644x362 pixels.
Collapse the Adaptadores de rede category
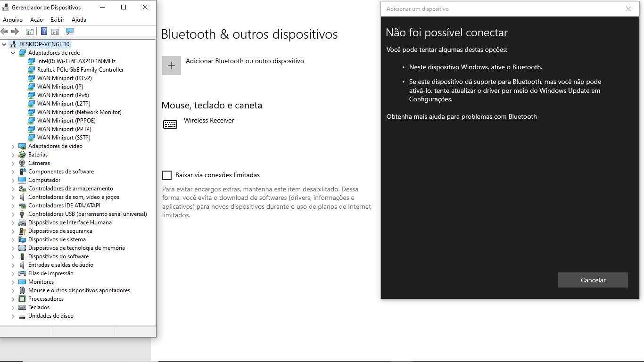tap(13, 53)
